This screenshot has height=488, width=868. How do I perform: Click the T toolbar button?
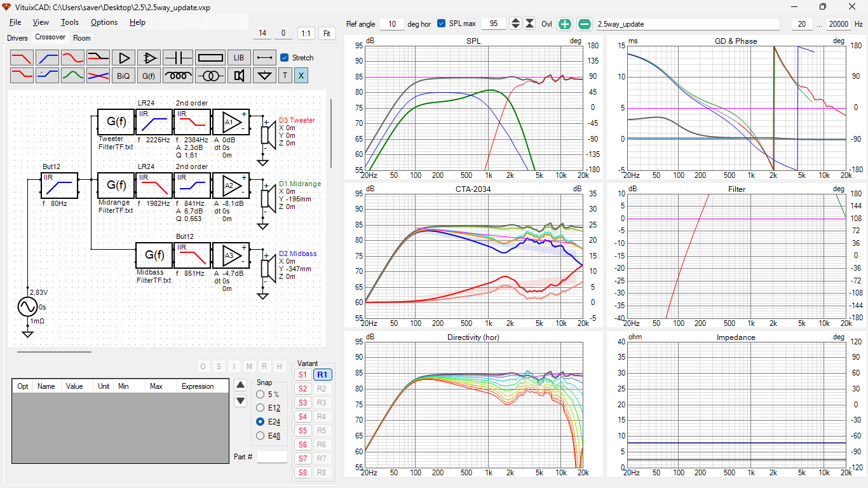point(285,76)
